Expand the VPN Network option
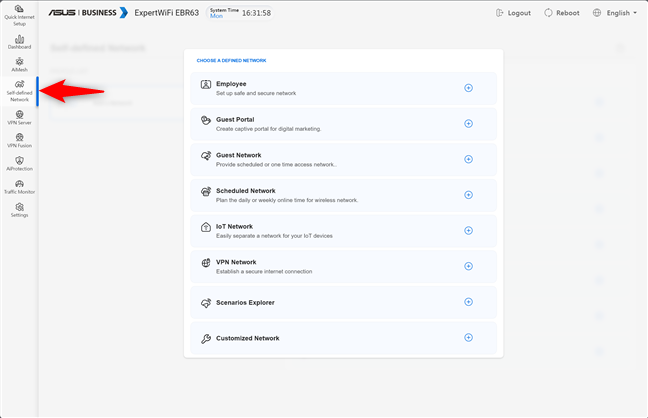 point(468,266)
